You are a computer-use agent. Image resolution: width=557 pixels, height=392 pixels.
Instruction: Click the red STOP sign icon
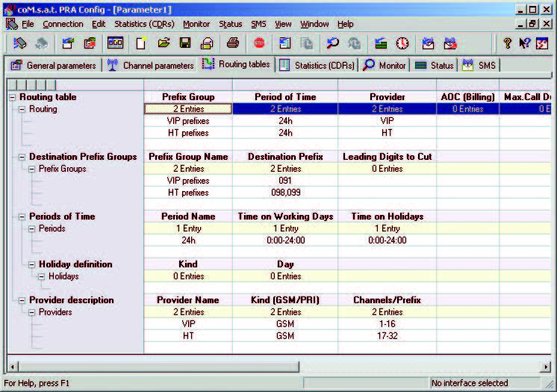tap(259, 43)
